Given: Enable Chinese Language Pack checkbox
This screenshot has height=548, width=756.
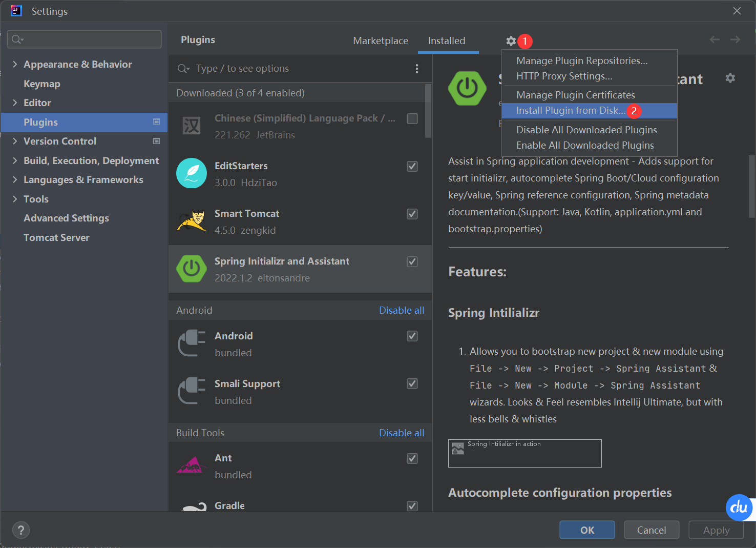Looking at the screenshot, I should click(x=412, y=118).
